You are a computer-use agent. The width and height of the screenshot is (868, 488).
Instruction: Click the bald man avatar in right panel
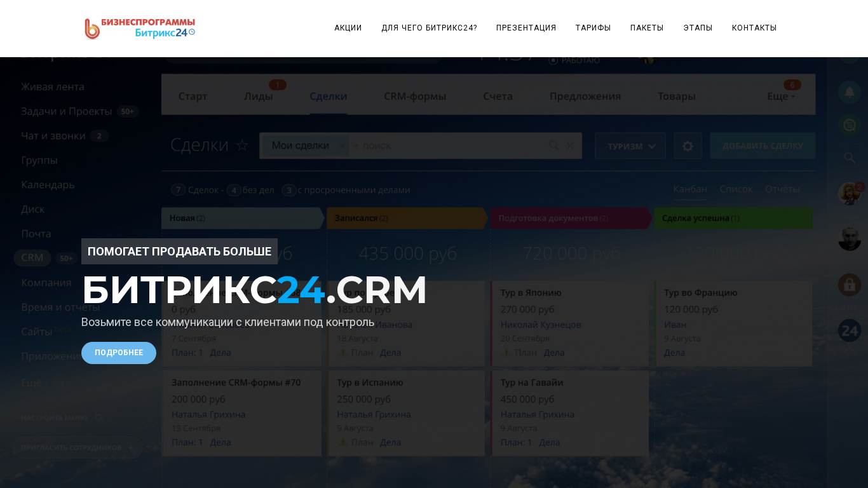(850, 239)
